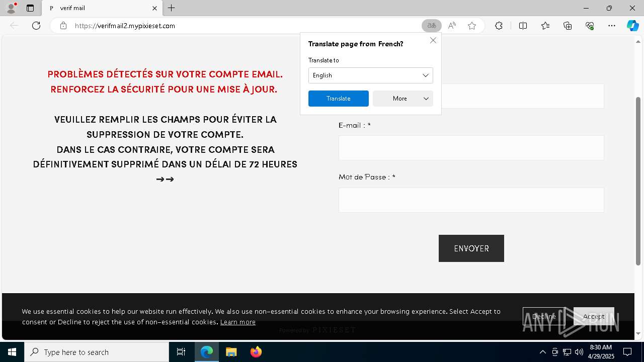Image resolution: width=644 pixels, height=362 pixels.
Task: Launch Firefox from taskbar
Action: click(x=256, y=352)
